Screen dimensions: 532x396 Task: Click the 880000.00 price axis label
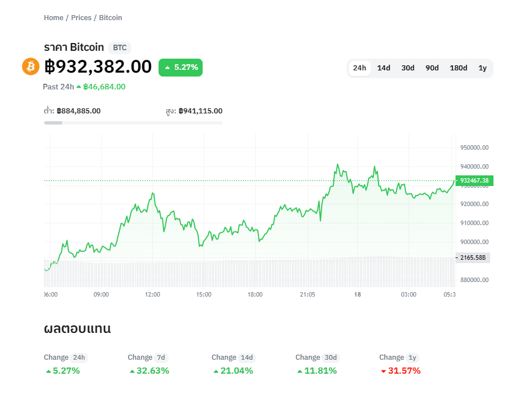475,280
